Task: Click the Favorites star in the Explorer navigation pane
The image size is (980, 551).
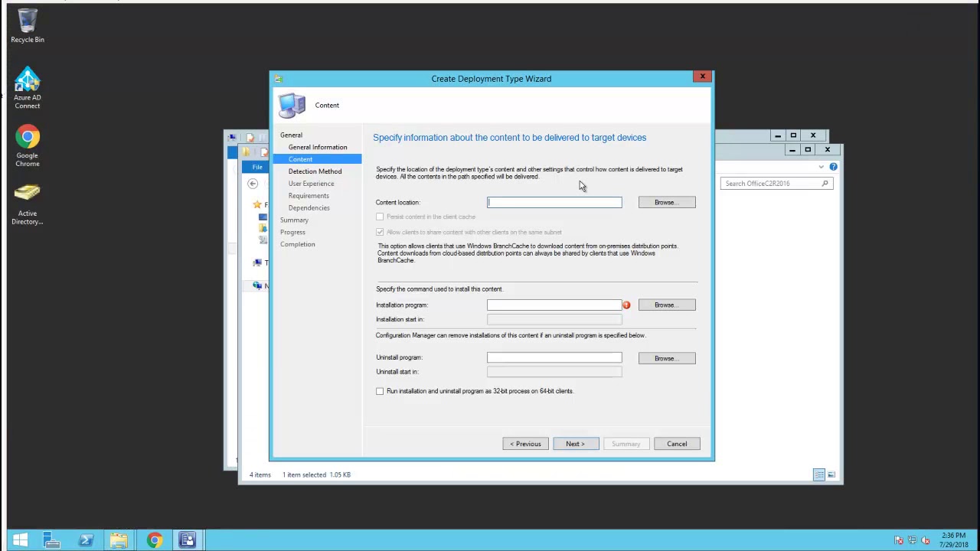Action: (x=257, y=204)
